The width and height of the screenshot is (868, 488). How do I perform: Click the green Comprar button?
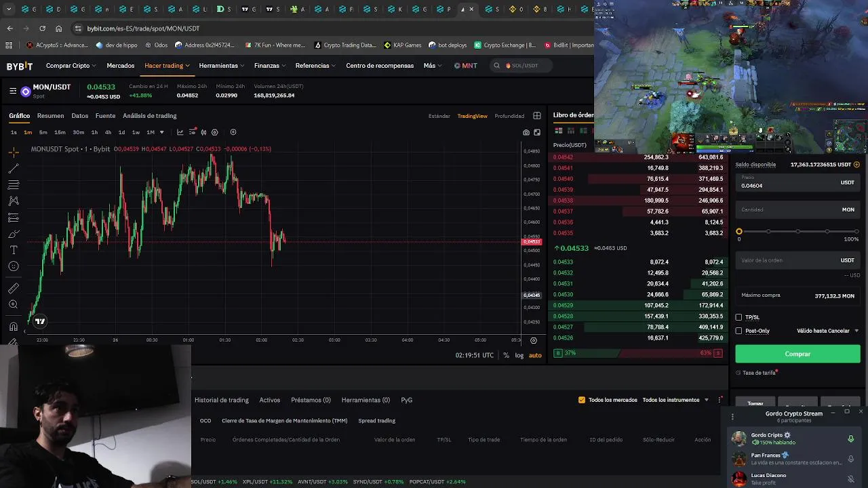pyautogui.click(x=797, y=354)
